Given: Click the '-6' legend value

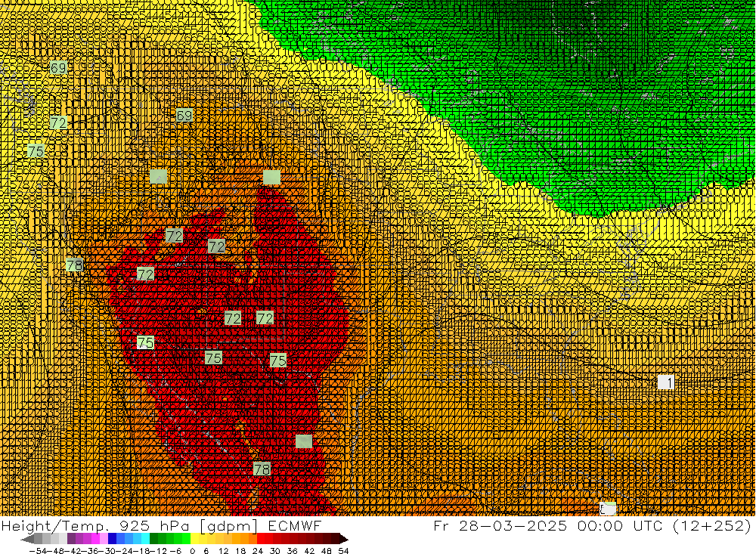Looking at the screenshot, I should coord(175,551).
